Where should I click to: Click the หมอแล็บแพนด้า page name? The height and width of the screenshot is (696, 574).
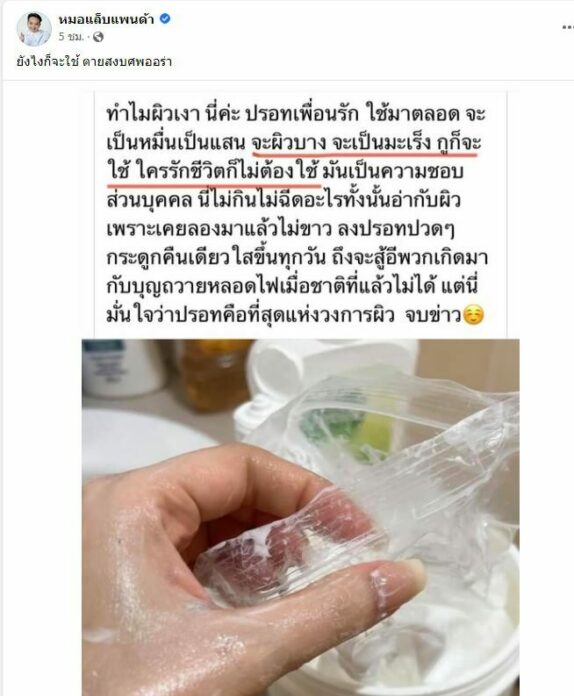click(107, 19)
